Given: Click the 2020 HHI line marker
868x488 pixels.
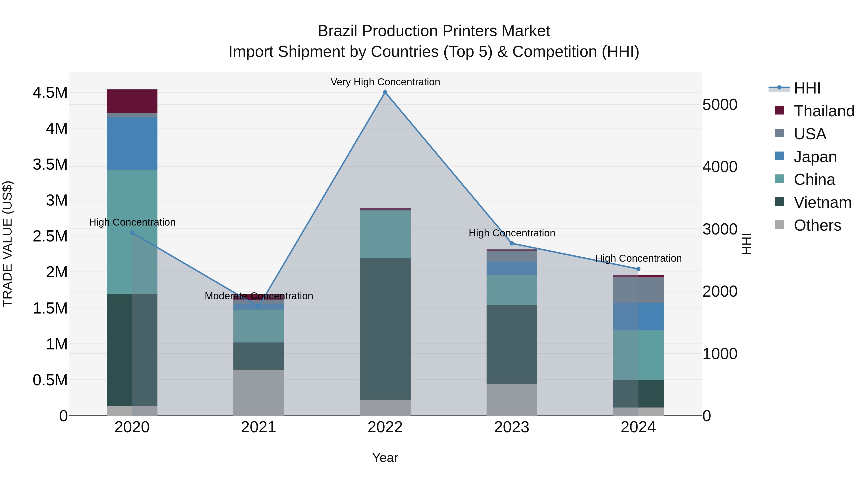Looking at the screenshot, I should pyautogui.click(x=132, y=233).
